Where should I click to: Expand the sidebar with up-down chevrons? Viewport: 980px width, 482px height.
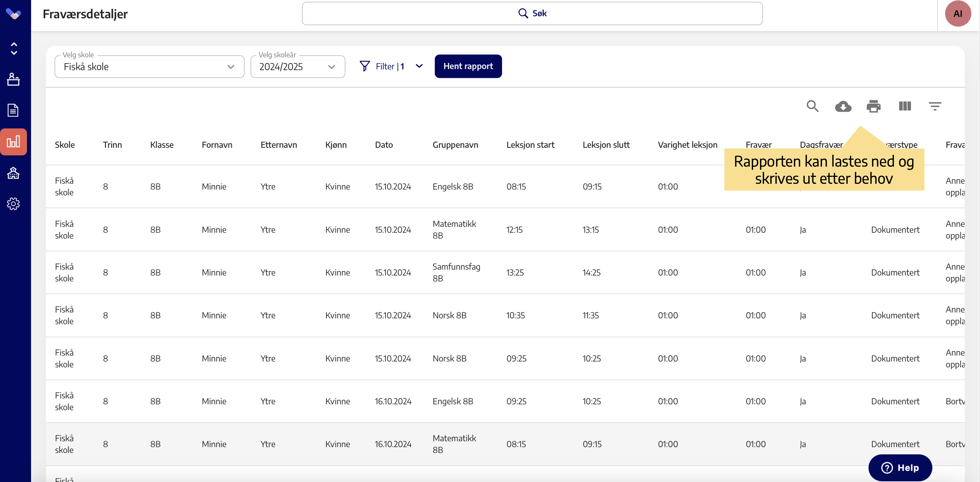[14, 49]
